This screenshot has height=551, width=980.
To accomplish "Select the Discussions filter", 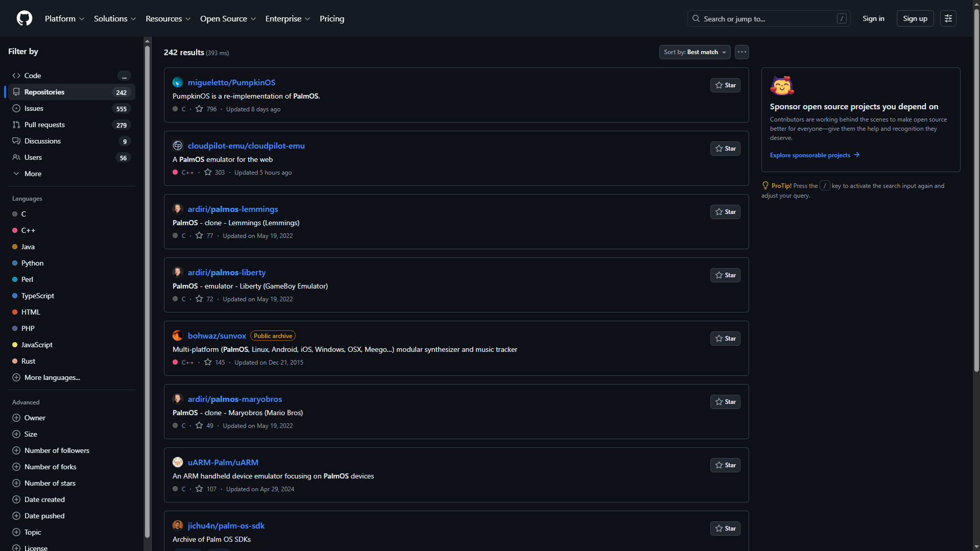I will 71,141.
